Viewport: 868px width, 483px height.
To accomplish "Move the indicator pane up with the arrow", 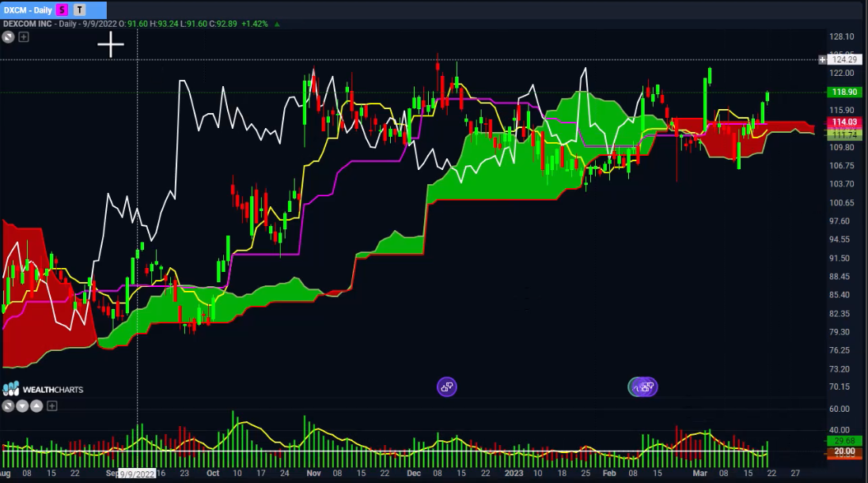I will [x=36, y=406].
